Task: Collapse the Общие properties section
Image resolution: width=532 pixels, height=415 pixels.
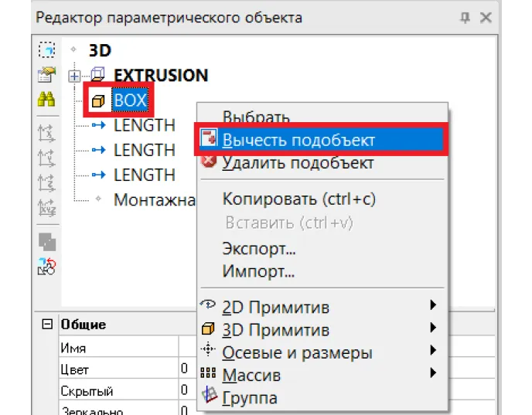Action: coord(47,324)
